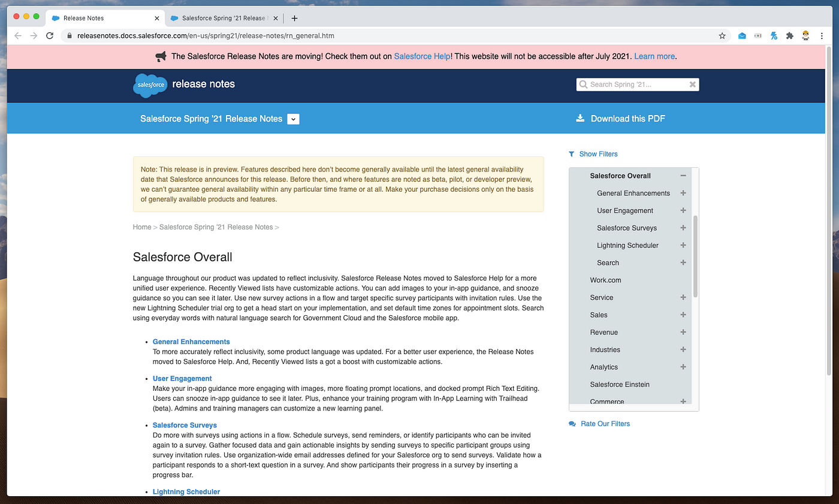Click the sidebar filter list scrollbar
839x504 pixels.
(x=695, y=256)
